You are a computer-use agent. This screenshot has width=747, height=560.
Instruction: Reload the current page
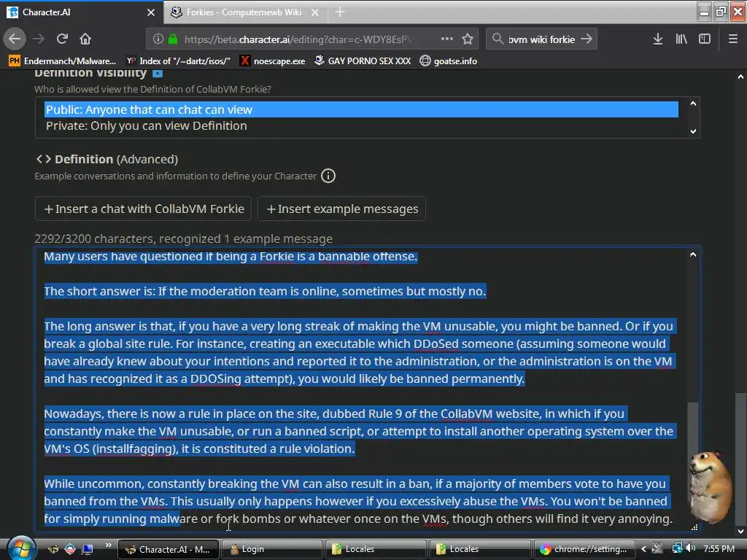tap(62, 39)
